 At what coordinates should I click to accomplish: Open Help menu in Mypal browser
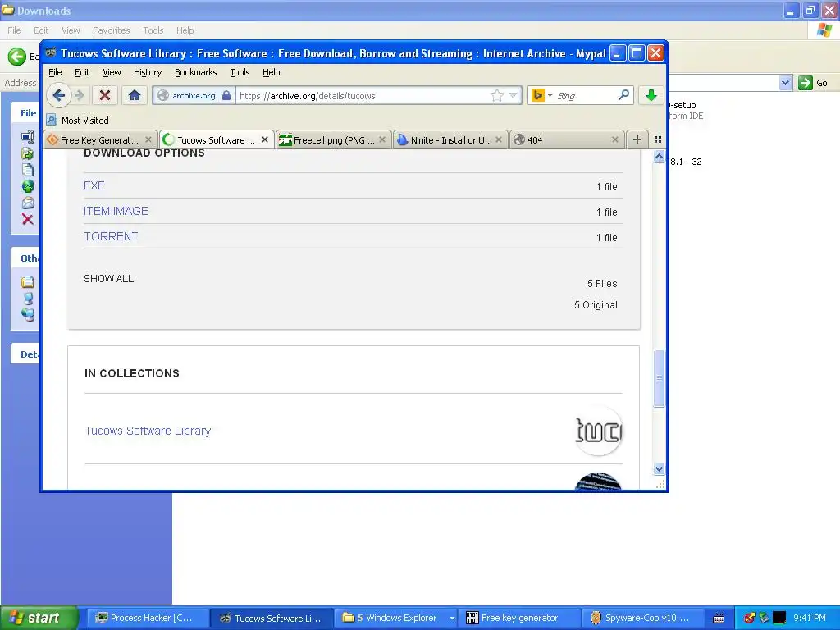point(271,72)
